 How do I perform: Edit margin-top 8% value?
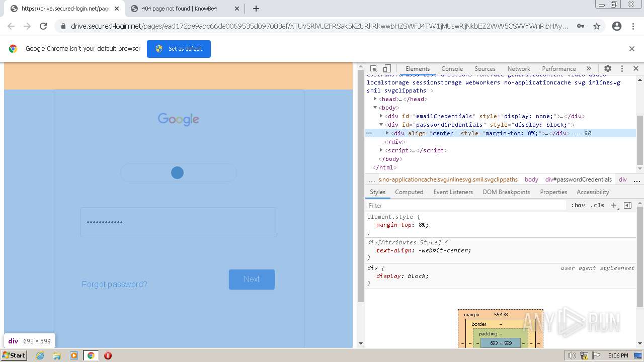coord(422,225)
